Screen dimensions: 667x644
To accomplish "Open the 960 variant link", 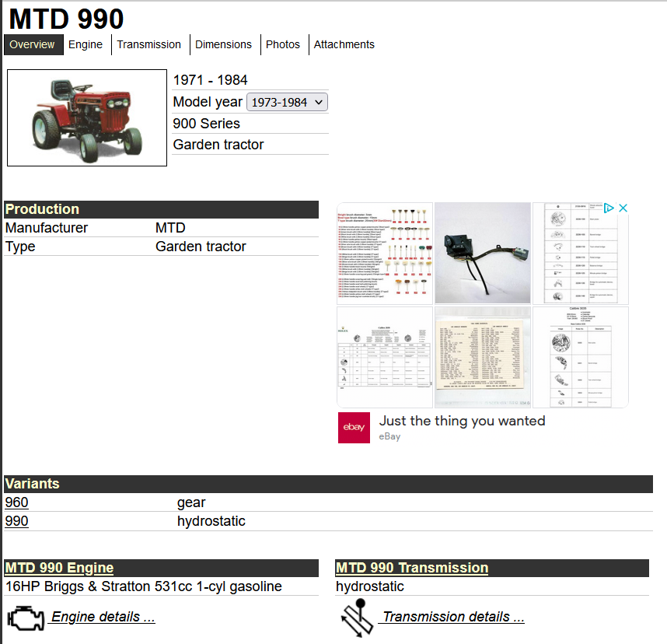I will tap(16, 502).
